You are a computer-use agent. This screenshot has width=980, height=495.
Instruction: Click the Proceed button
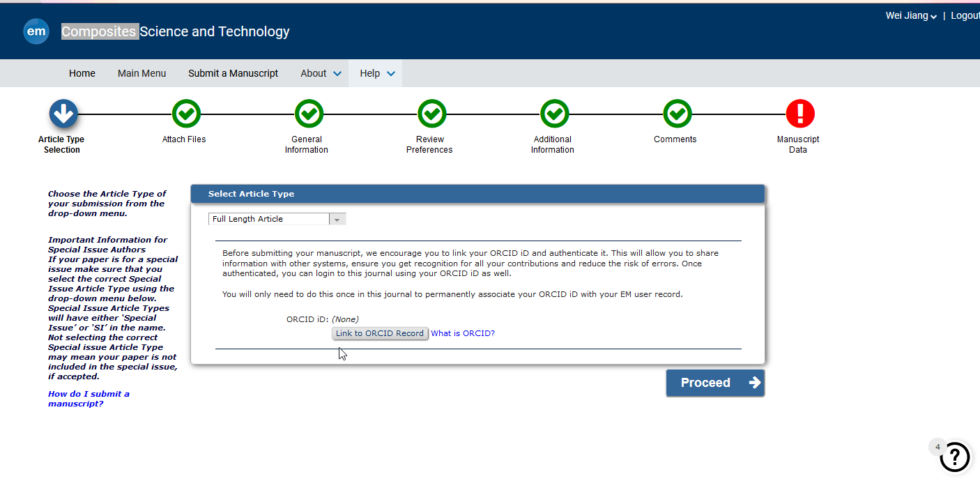(715, 383)
